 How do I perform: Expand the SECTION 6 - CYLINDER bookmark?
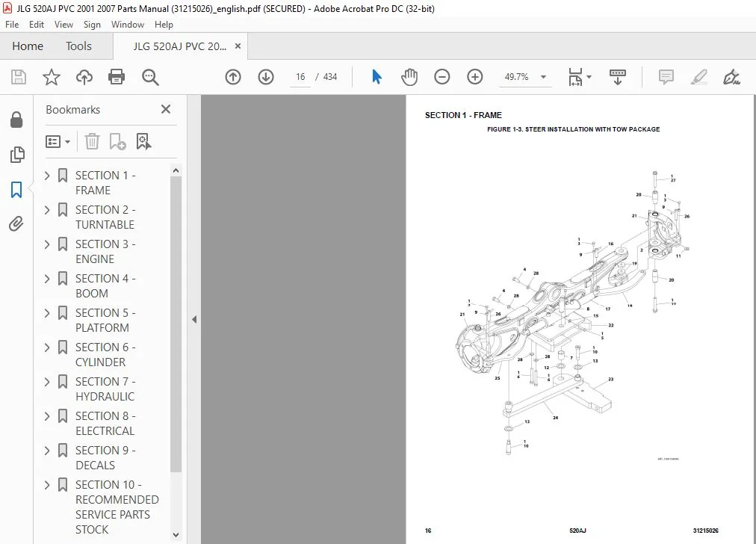click(x=47, y=347)
